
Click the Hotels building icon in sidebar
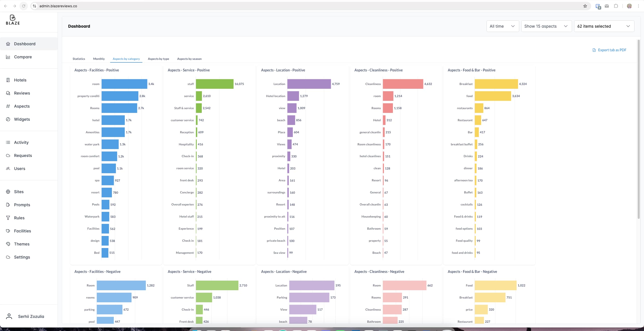[8, 80]
